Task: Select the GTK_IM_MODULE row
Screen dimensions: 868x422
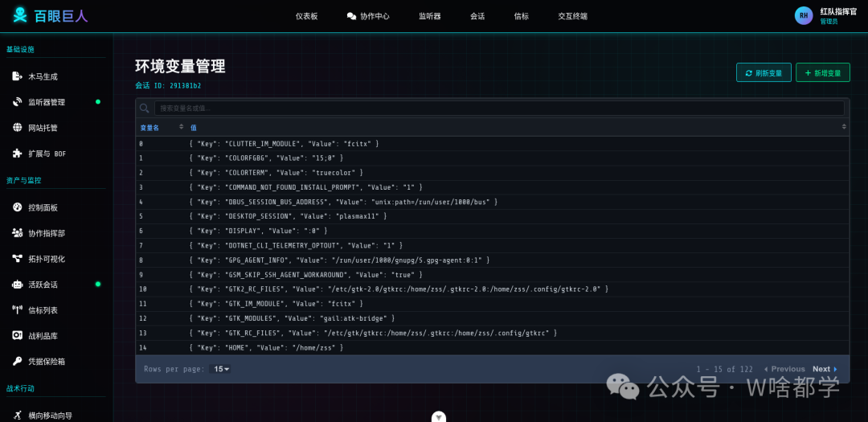Action: (493, 304)
